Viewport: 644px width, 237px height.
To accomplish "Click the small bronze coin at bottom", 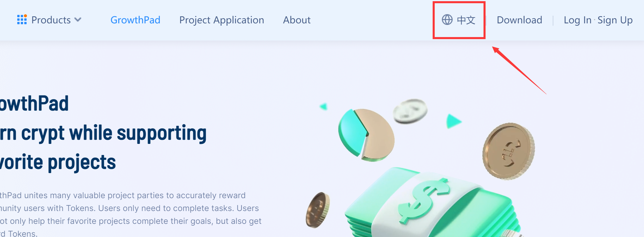I will (x=318, y=210).
